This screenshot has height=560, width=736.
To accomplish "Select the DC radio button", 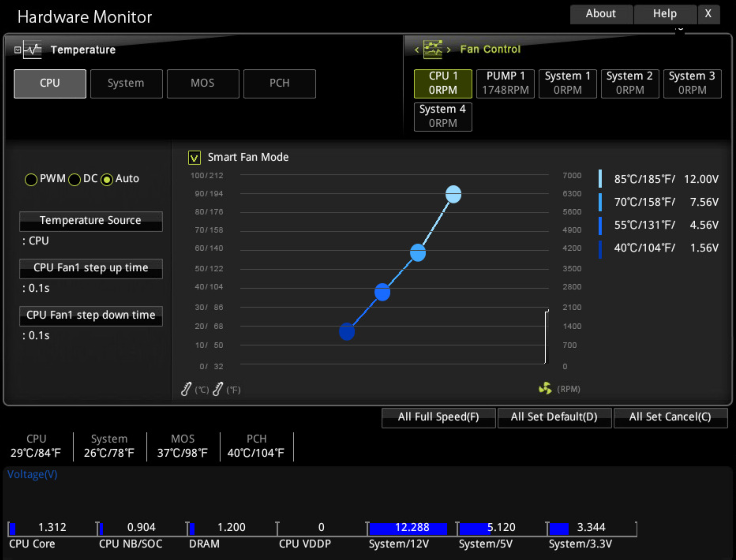I will (x=74, y=180).
